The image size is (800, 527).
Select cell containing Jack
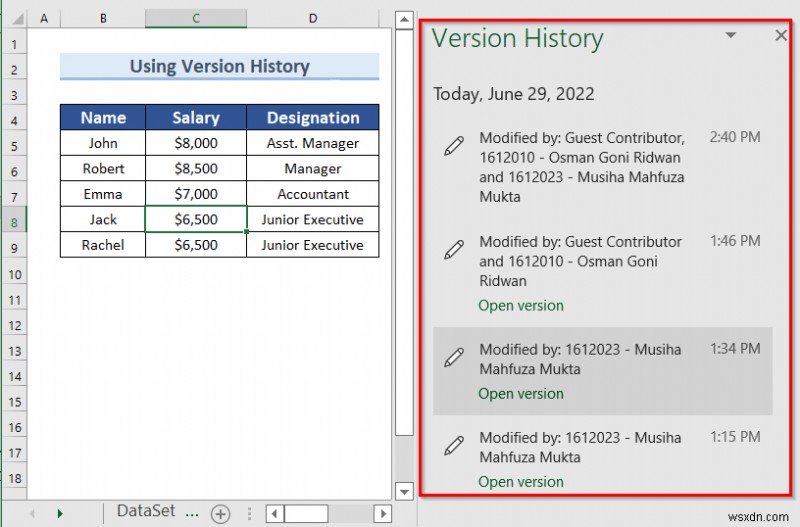coord(103,219)
